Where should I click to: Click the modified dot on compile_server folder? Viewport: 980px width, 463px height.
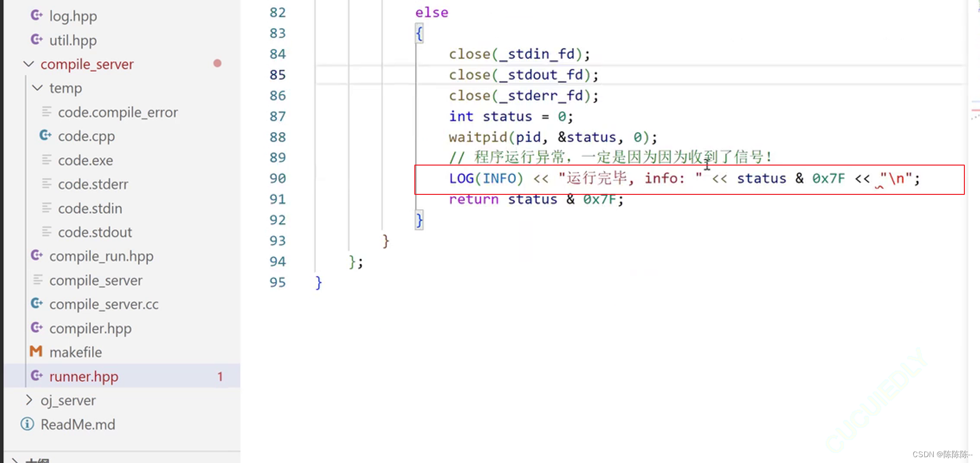(x=218, y=63)
